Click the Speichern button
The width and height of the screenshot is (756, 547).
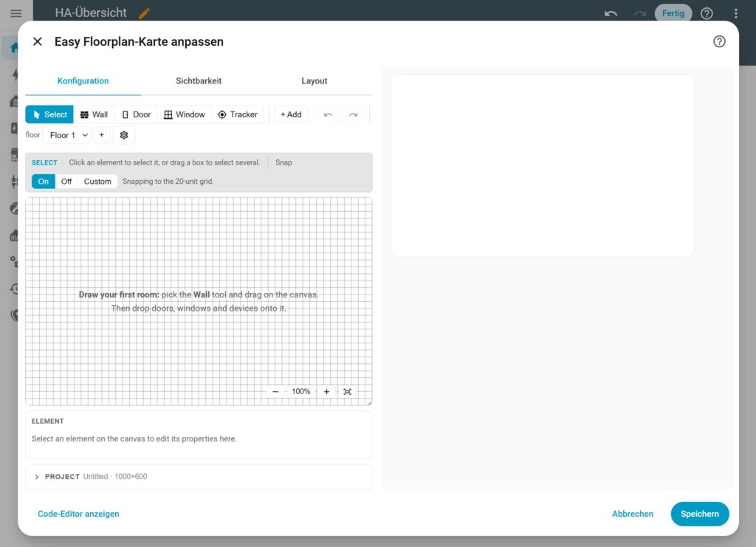[700, 514]
